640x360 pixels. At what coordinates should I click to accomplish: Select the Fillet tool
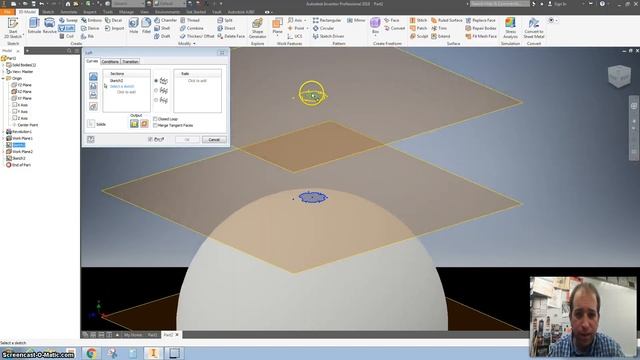coord(146,25)
